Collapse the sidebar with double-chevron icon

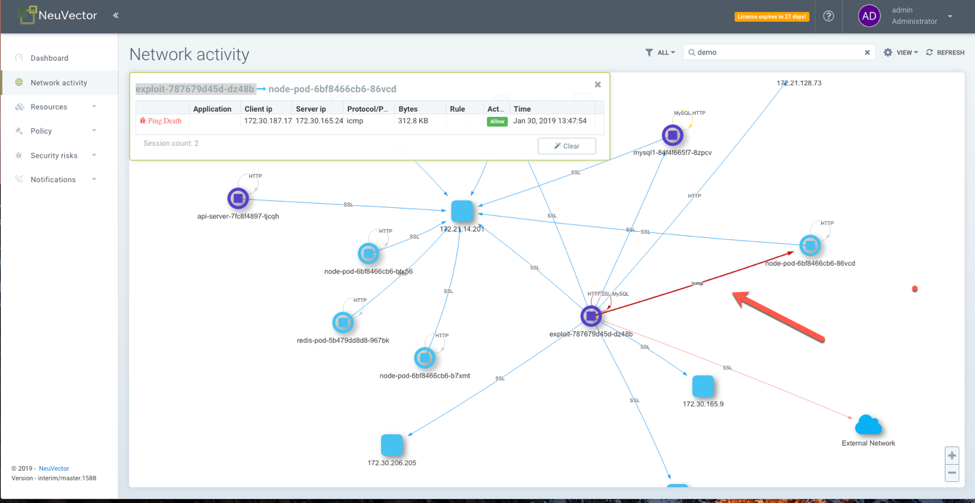point(116,16)
